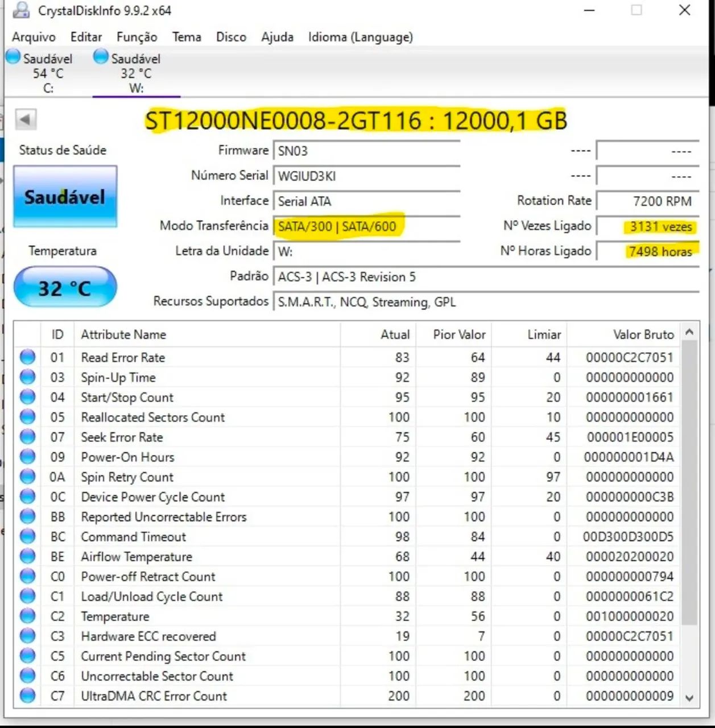Click raw value 00D300D300D5 of Command Timeout
This screenshot has height=728, width=715.
pos(628,536)
